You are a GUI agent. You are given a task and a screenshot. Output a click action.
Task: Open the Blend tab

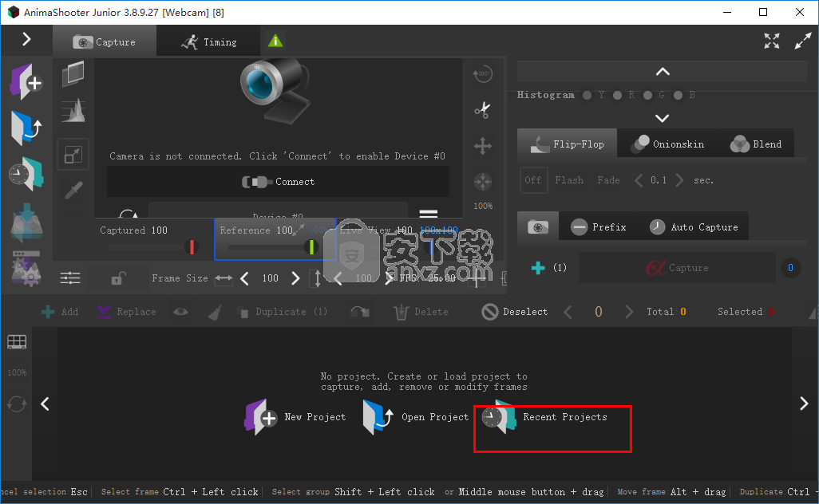(756, 144)
